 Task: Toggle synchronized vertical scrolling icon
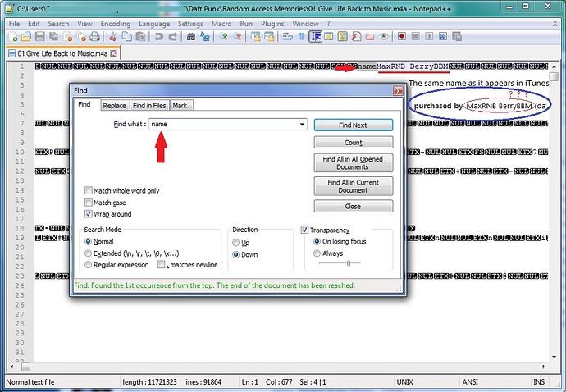pyautogui.click(x=255, y=36)
